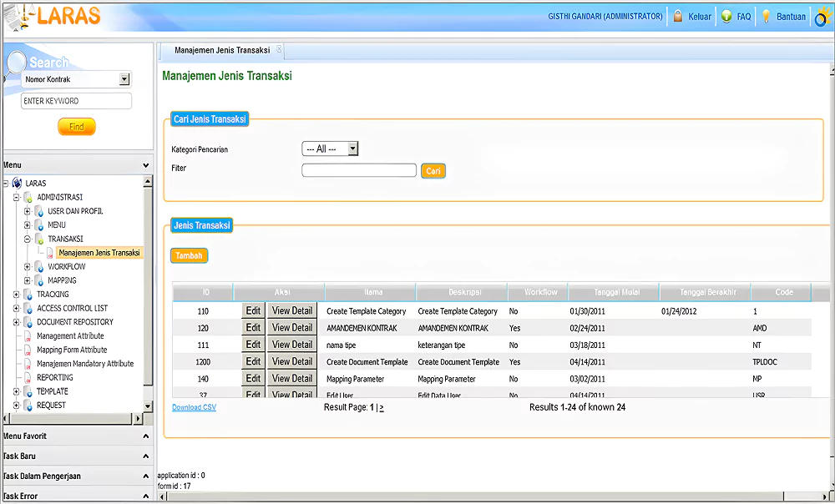Click the Tambah button
Viewport: 835px width, 504px height.
(189, 255)
